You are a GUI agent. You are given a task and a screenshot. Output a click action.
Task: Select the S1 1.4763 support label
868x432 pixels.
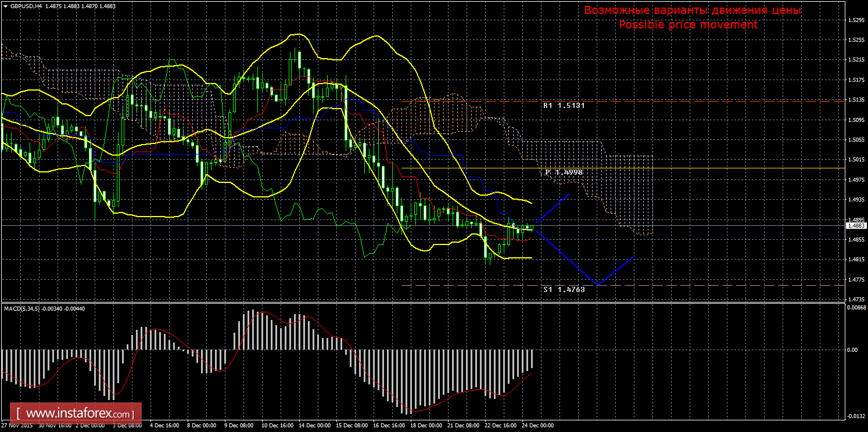pyautogui.click(x=564, y=289)
